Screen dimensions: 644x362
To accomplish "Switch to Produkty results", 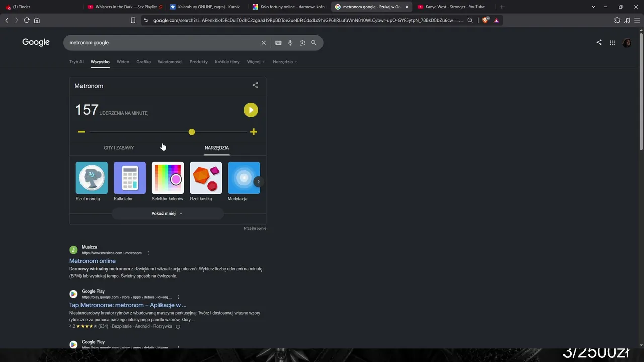I will tap(199, 62).
